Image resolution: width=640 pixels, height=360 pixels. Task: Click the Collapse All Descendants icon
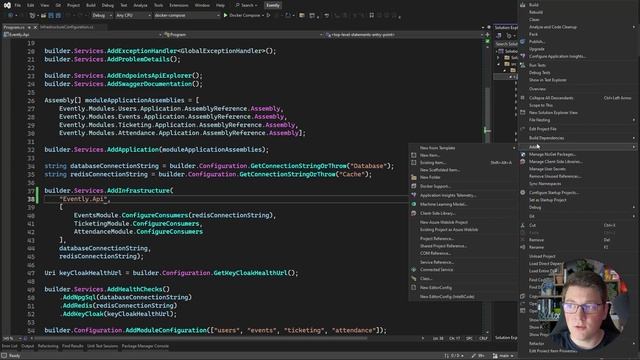(523, 98)
